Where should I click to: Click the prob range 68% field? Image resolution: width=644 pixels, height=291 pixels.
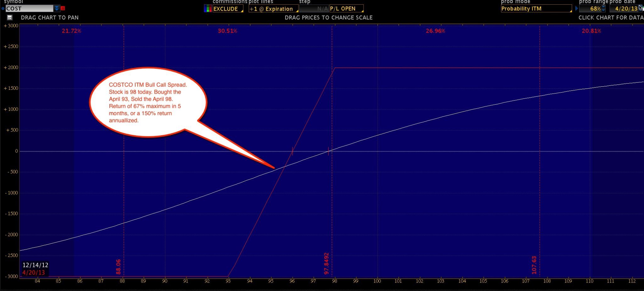590,8
